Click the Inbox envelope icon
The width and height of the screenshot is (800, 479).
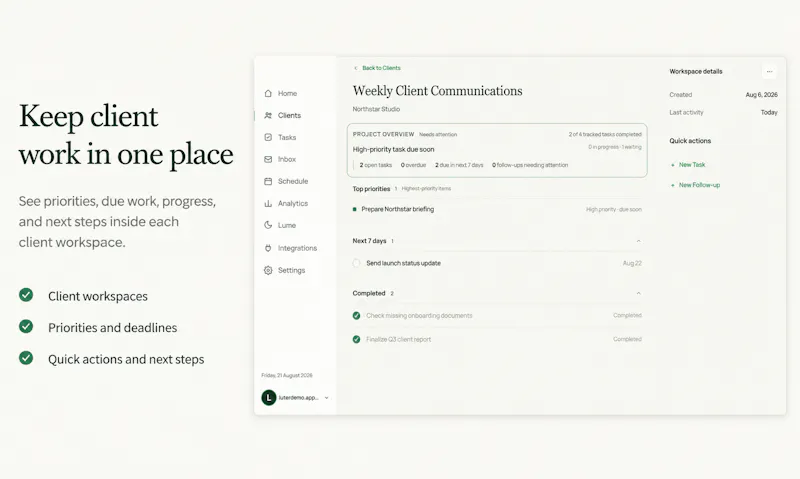(x=268, y=159)
